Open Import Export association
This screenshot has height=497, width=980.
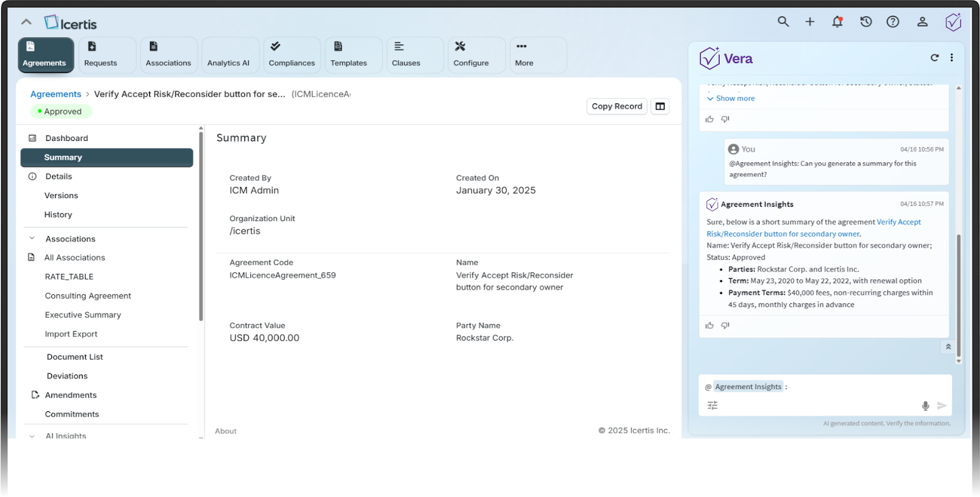pyautogui.click(x=71, y=334)
